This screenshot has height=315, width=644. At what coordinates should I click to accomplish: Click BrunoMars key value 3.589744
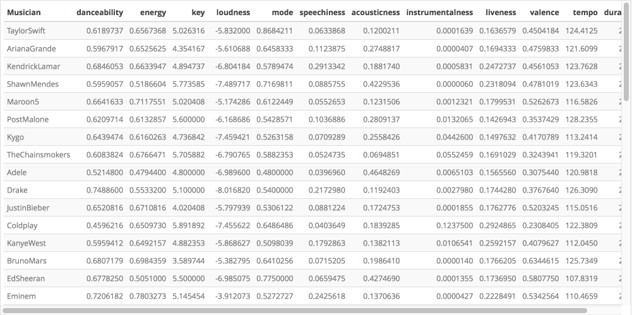pyautogui.click(x=189, y=261)
